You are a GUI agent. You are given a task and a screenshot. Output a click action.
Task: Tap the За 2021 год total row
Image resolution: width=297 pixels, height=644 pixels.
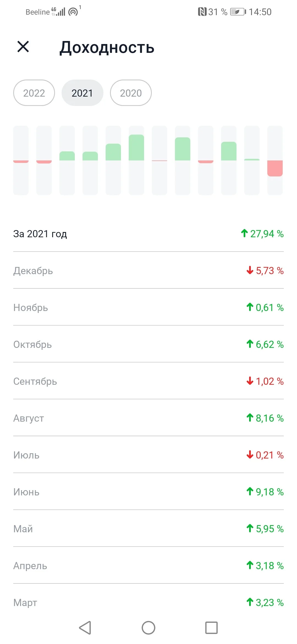point(148,234)
